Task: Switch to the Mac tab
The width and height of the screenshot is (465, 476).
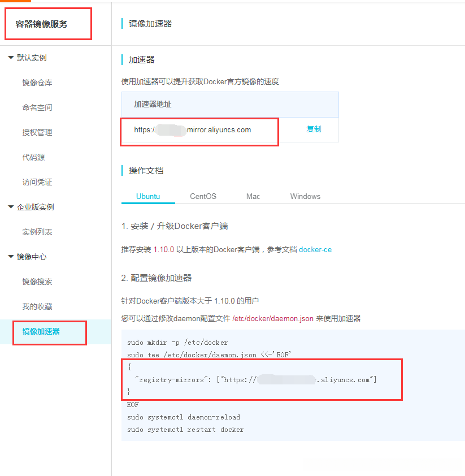Action: [253, 196]
